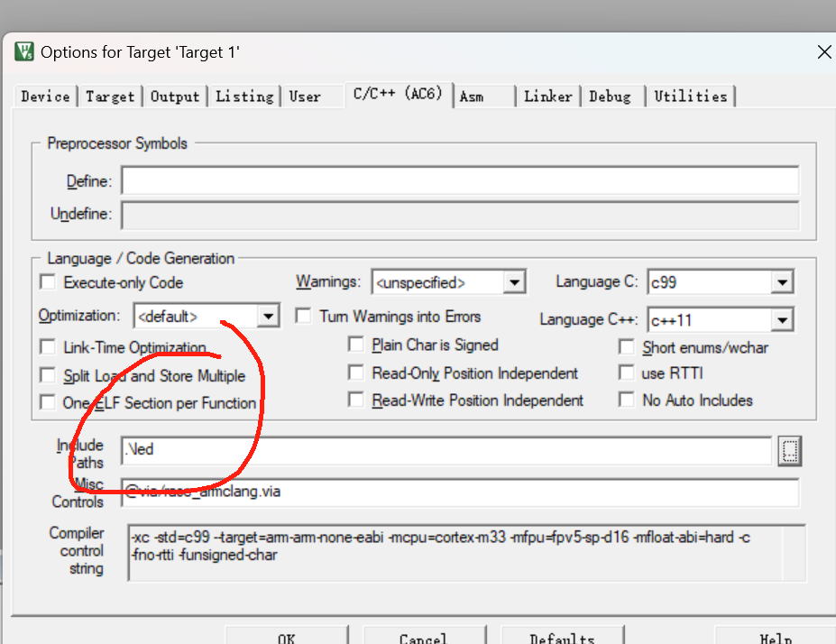Toggle Link-Time Optimization

(x=48, y=347)
